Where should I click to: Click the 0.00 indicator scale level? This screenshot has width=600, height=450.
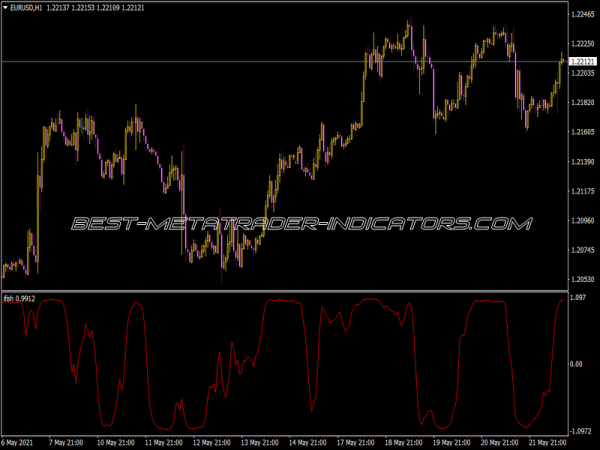(x=576, y=364)
